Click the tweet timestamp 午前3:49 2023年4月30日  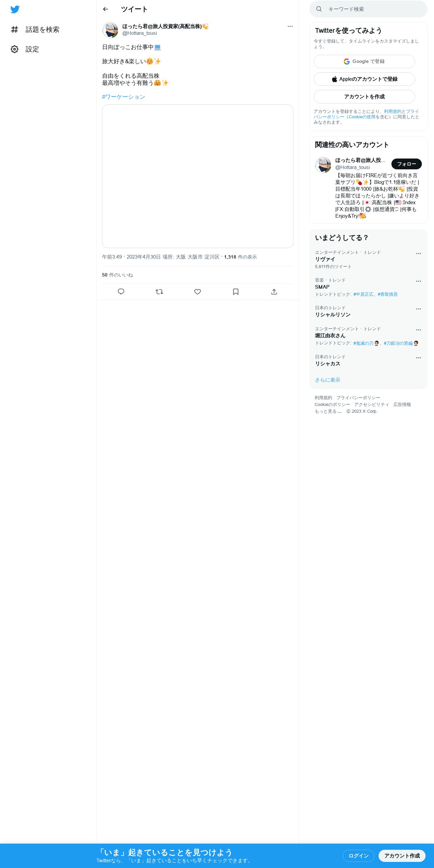tap(131, 257)
